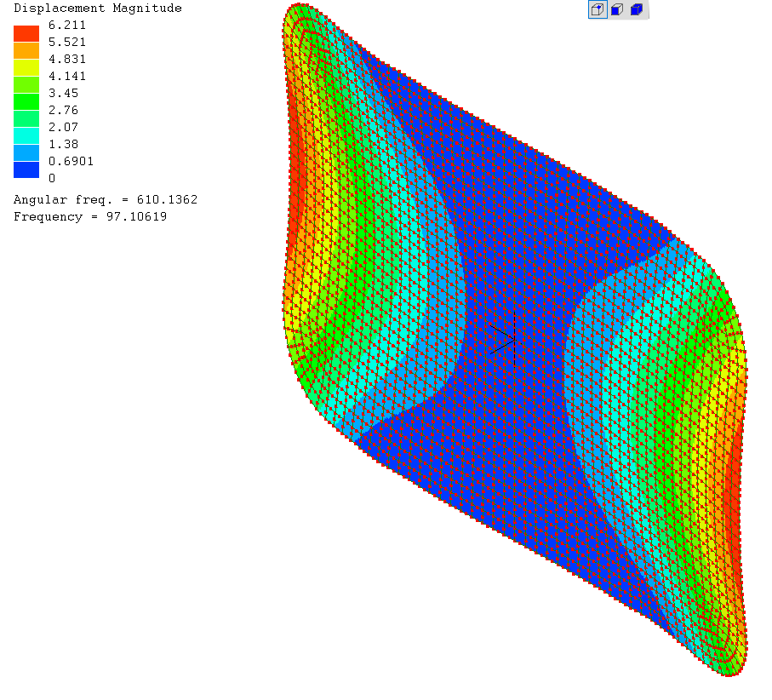The image size is (772, 700).
Task: Click the Displacement Magnitude legend title
Action: (98, 8)
